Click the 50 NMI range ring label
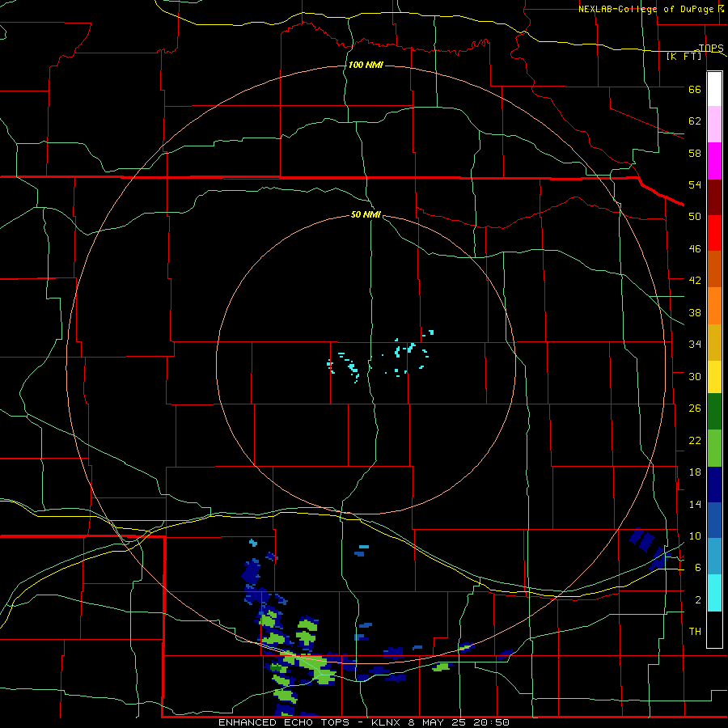The height and width of the screenshot is (728, 728). click(x=366, y=214)
